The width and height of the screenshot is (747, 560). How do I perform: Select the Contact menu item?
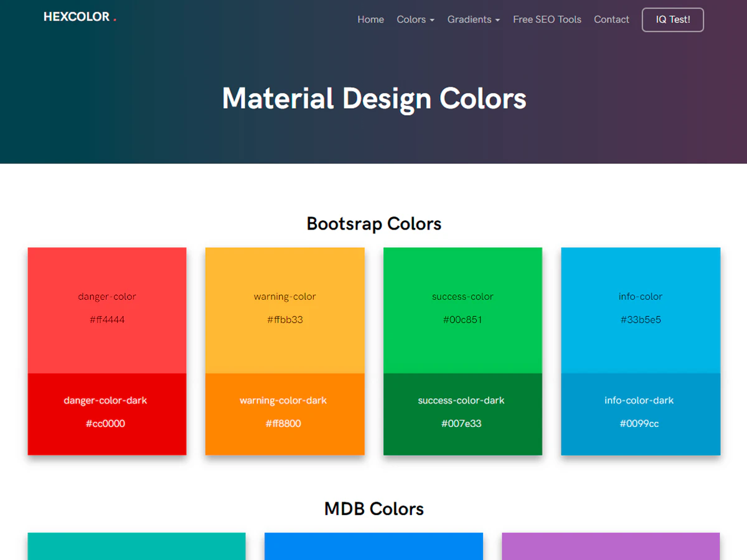[611, 19]
